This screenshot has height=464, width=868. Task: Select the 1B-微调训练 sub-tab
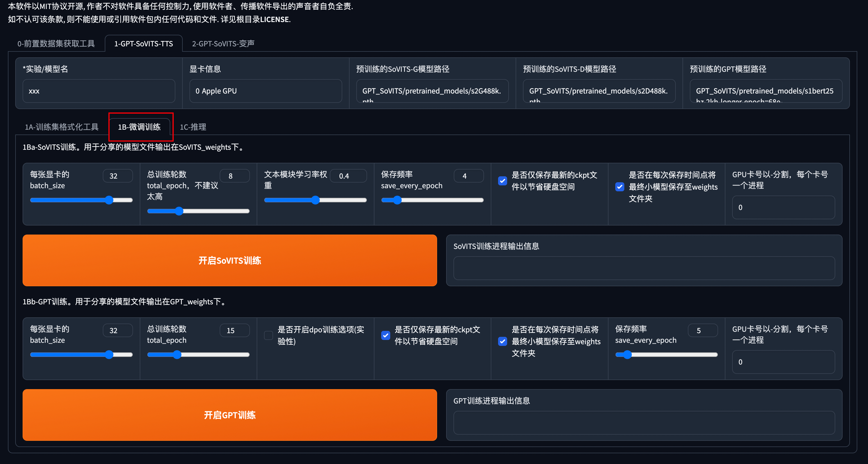click(139, 127)
